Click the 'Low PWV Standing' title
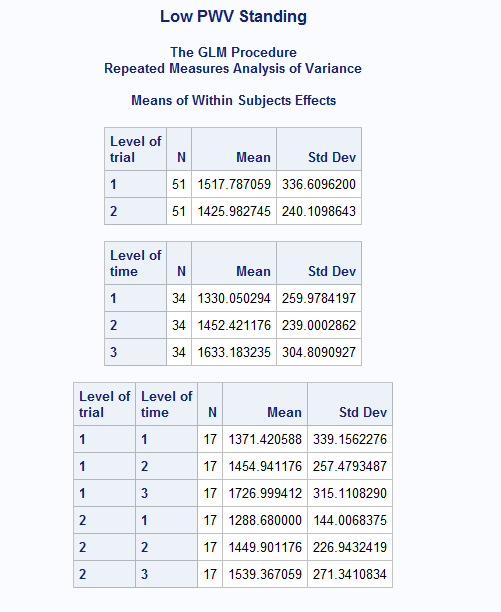Screen dimensions: 501x612 [x=233, y=16]
